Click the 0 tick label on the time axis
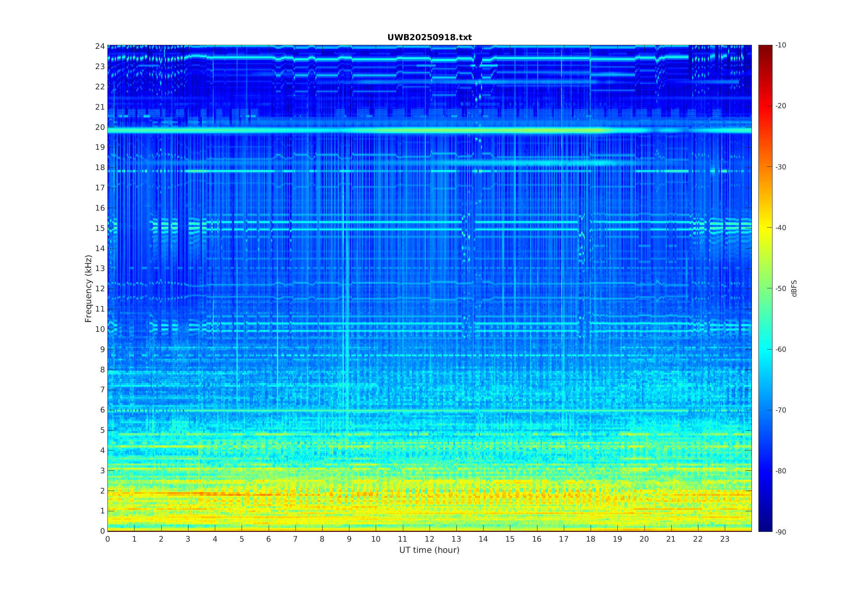 point(108,539)
